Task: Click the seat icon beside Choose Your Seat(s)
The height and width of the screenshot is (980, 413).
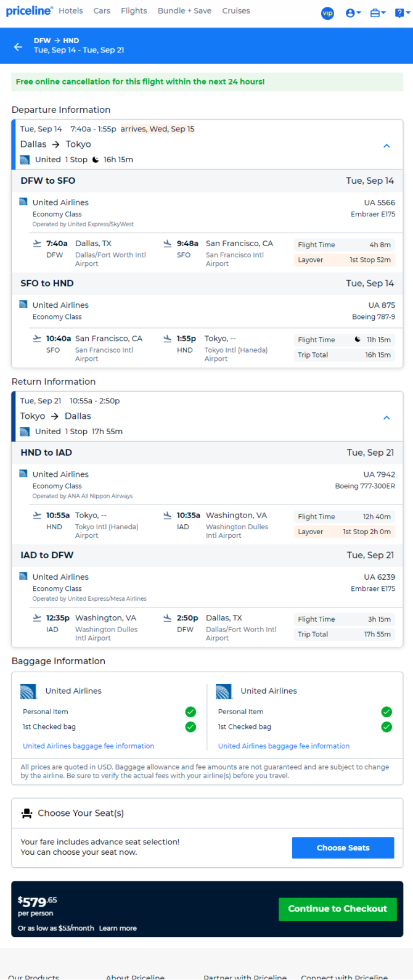Action: (27, 813)
